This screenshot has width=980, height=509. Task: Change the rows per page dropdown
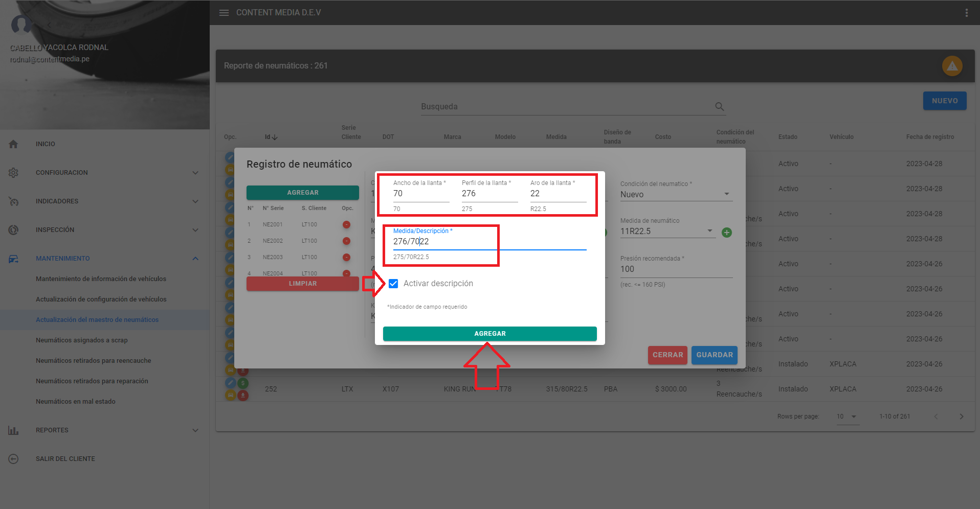(847, 417)
